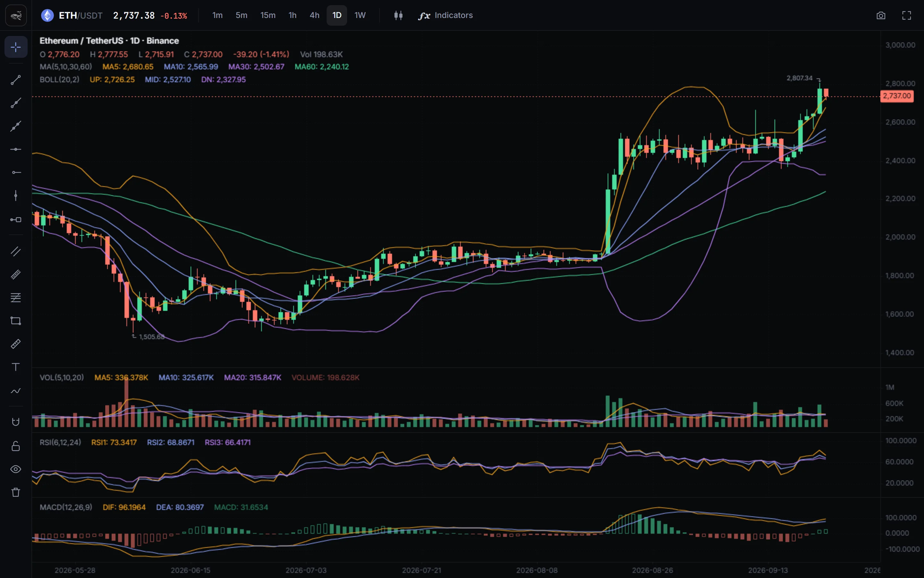This screenshot has height=578, width=924.
Task: Select the extended straight line tool
Action: pos(16,126)
